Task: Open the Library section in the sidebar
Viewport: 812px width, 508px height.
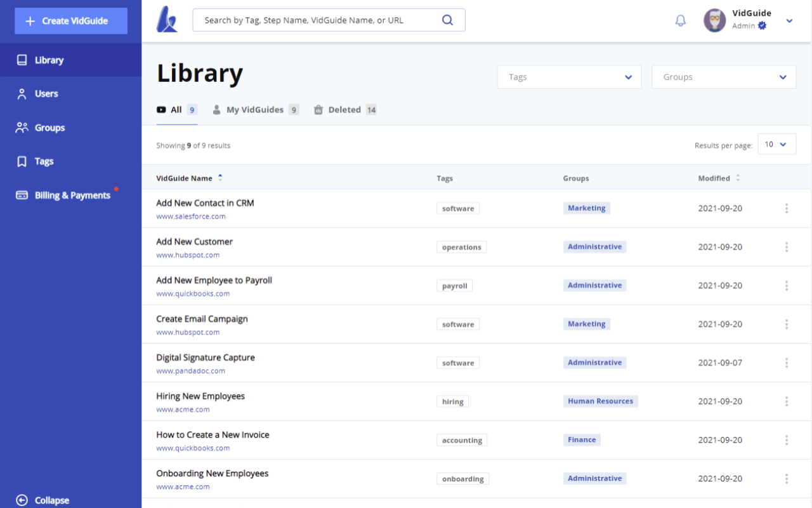Action: point(50,60)
